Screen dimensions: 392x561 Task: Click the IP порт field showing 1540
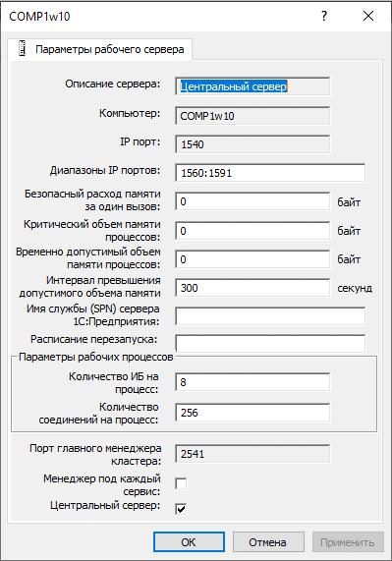coord(252,144)
